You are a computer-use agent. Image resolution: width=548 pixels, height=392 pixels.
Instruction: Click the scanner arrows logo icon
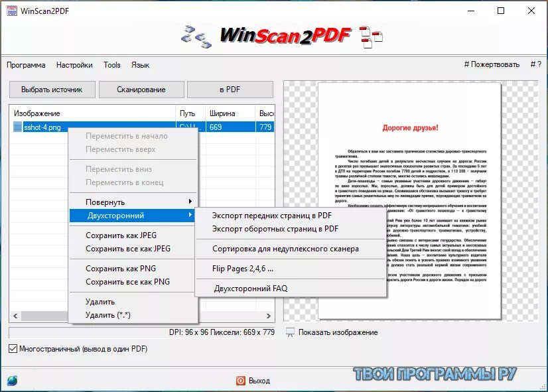[196, 36]
